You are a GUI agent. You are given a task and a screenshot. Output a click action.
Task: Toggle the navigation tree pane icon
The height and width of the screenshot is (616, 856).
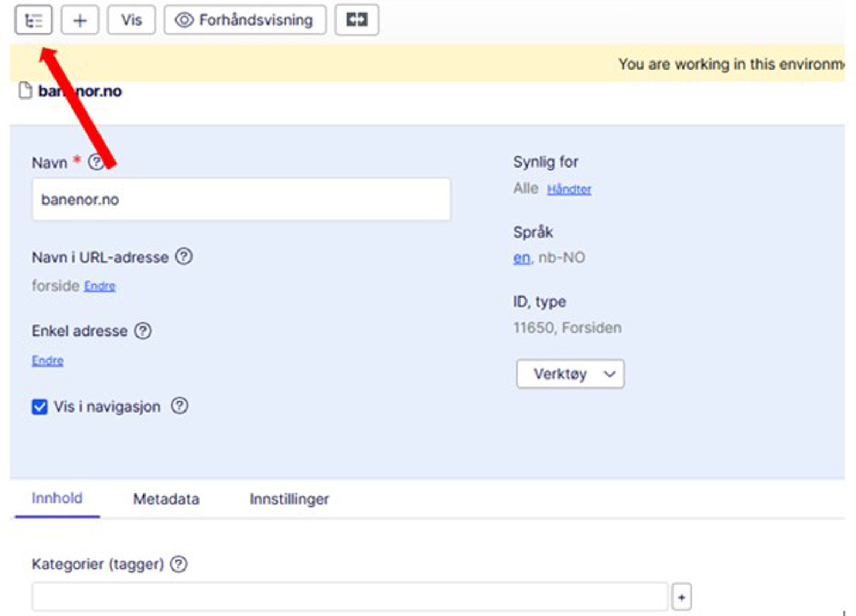33,20
